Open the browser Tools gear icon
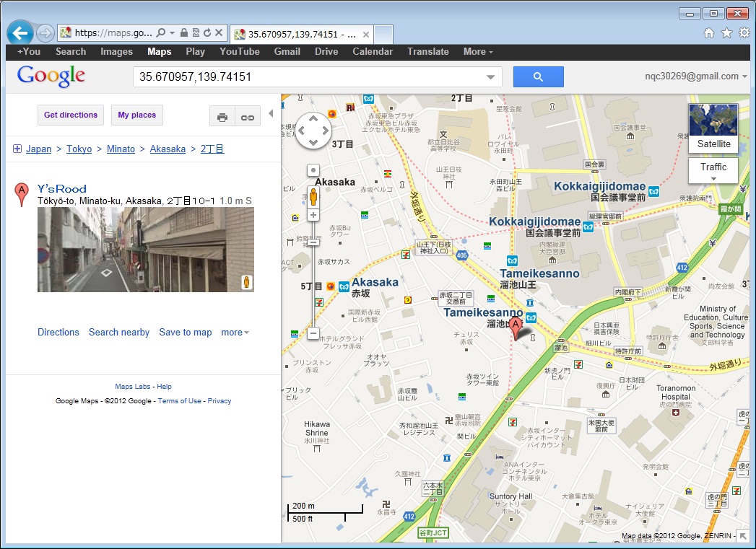The width and height of the screenshot is (756, 549). 744,32
